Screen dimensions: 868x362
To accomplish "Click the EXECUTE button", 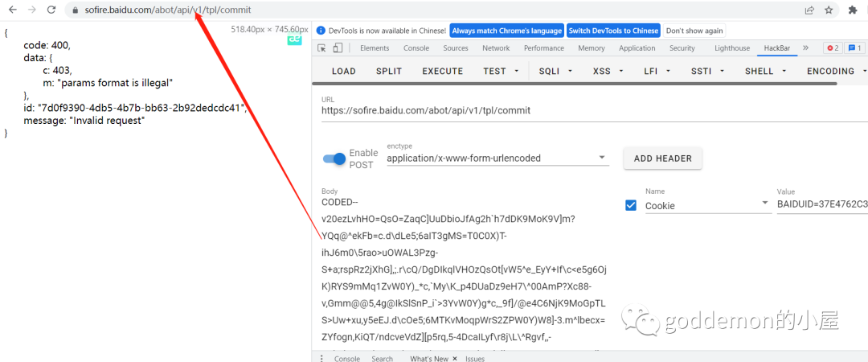I will (443, 71).
